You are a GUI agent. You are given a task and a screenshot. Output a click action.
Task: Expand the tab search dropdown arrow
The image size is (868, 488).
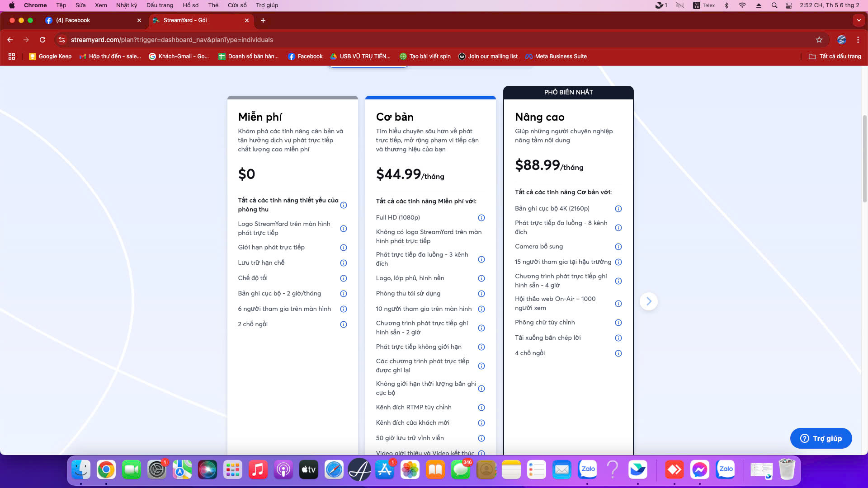[859, 20]
